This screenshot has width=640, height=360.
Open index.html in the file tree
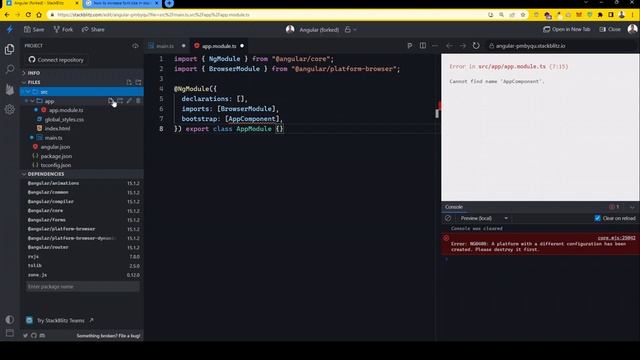point(57,129)
